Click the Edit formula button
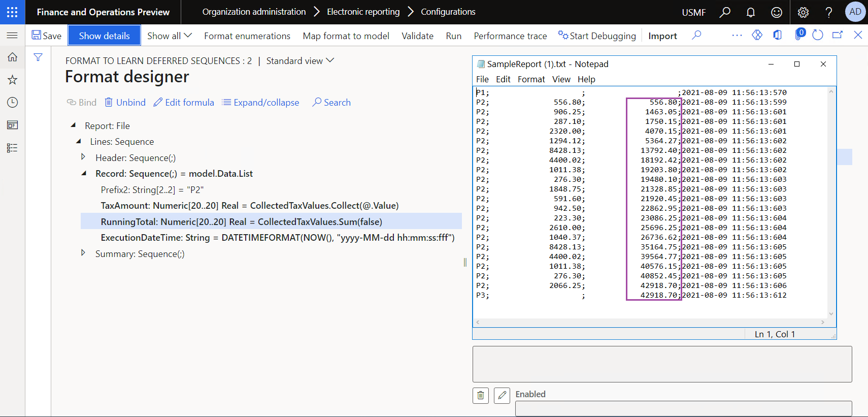 click(184, 103)
